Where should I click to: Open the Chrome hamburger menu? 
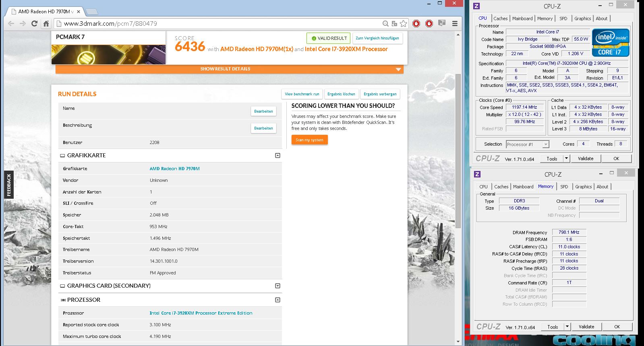pyautogui.click(x=455, y=23)
